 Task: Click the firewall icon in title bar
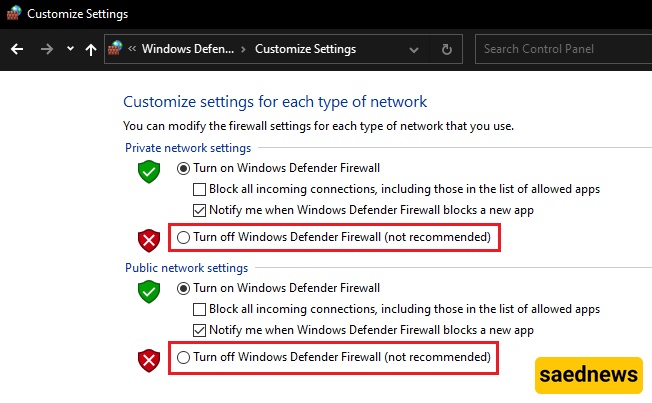pyautogui.click(x=14, y=13)
